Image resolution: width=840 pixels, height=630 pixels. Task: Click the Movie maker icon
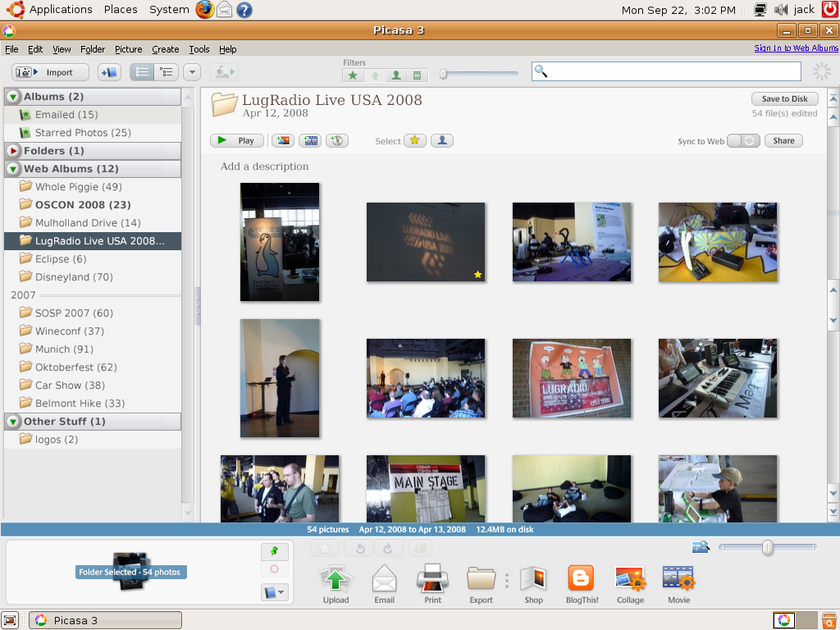click(x=678, y=582)
